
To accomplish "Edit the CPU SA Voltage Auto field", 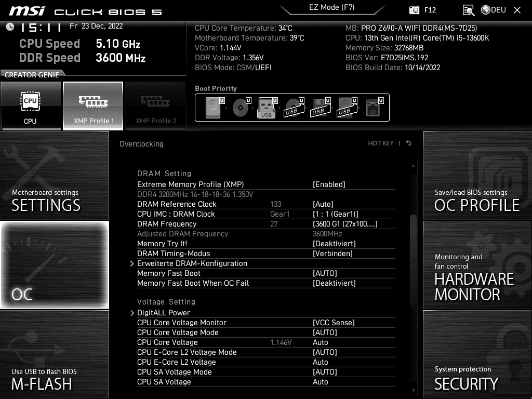I will (x=320, y=381).
